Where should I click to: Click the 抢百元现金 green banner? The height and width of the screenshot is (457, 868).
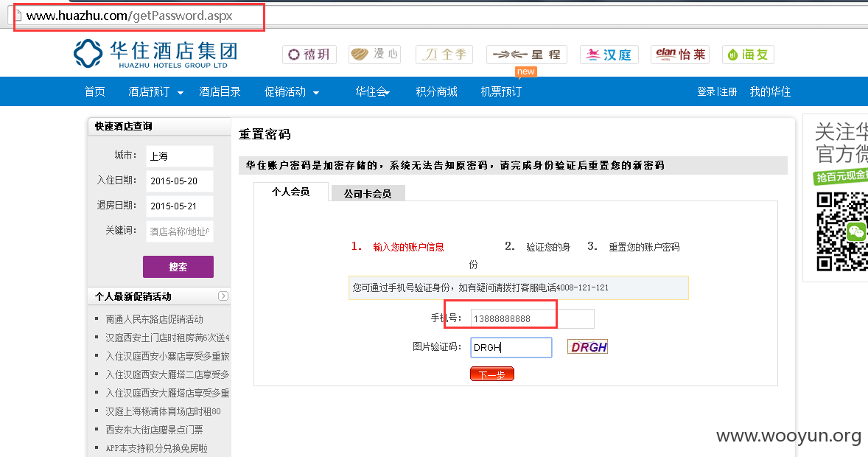[841, 176]
